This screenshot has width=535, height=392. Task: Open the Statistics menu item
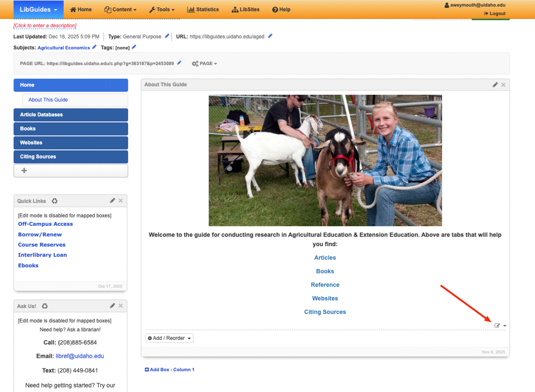(x=203, y=9)
